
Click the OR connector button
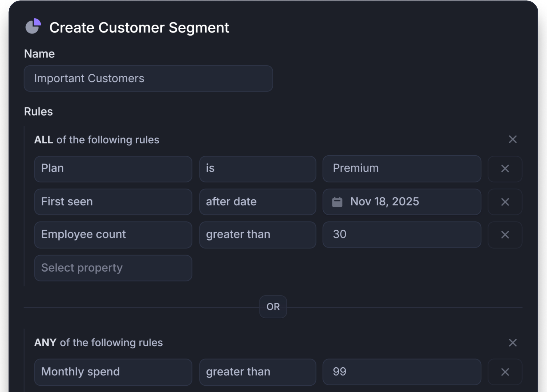click(x=273, y=307)
